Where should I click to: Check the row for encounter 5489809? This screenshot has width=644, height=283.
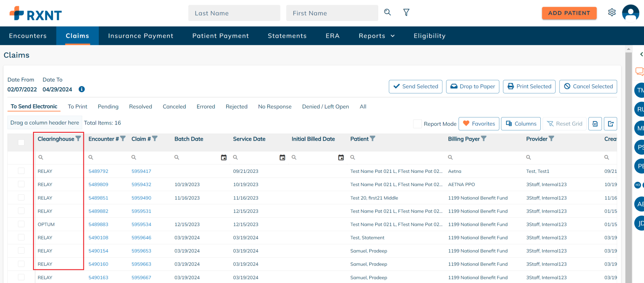(x=21, y=184)
